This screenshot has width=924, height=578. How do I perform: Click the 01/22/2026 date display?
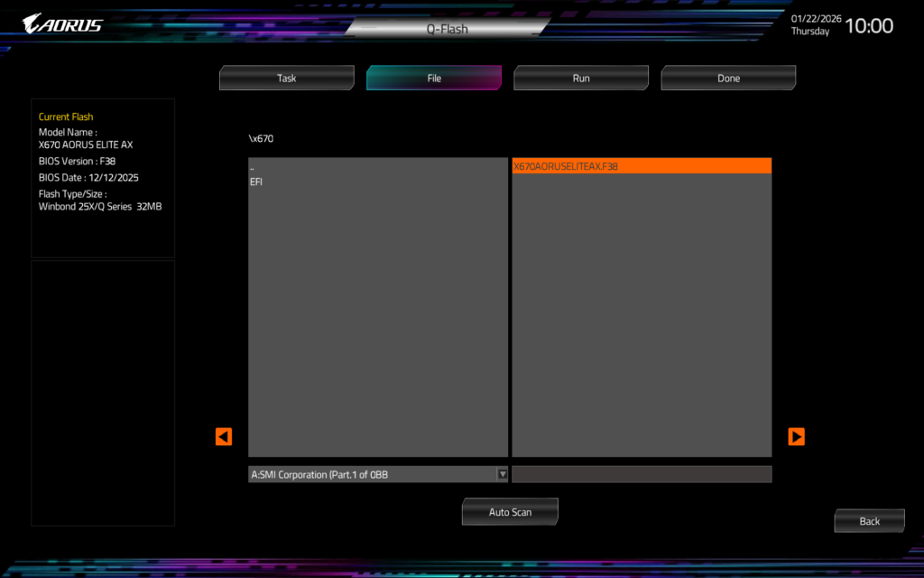[x=814, y=18]
